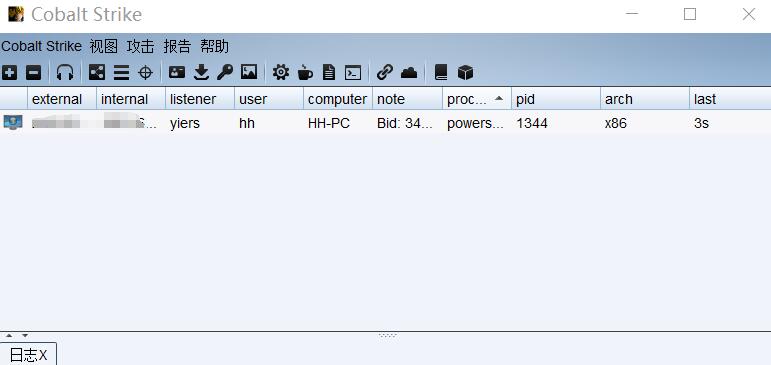Open help via the book icon
771x365 pixels.
tap(441, 73)
